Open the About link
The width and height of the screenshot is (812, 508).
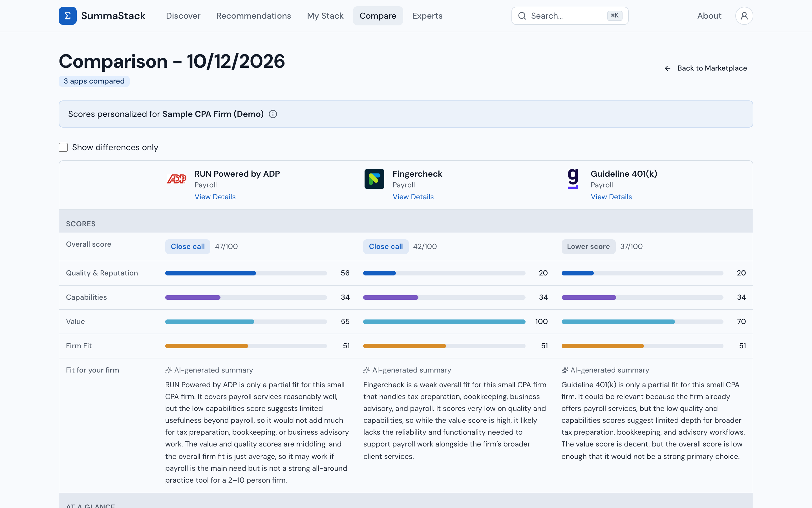click(x=709, y=16)
